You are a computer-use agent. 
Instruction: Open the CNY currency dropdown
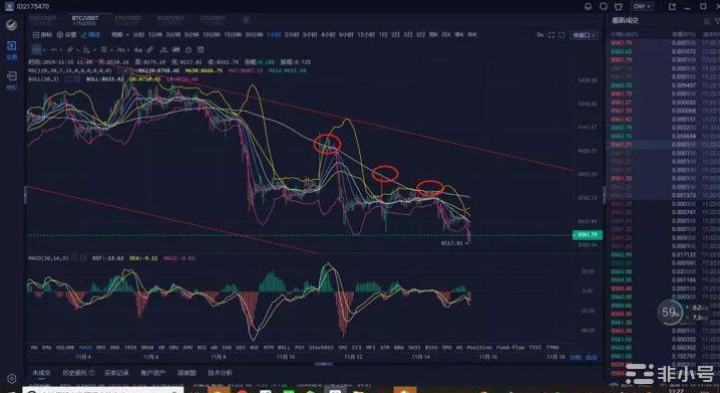click(642, 6)
